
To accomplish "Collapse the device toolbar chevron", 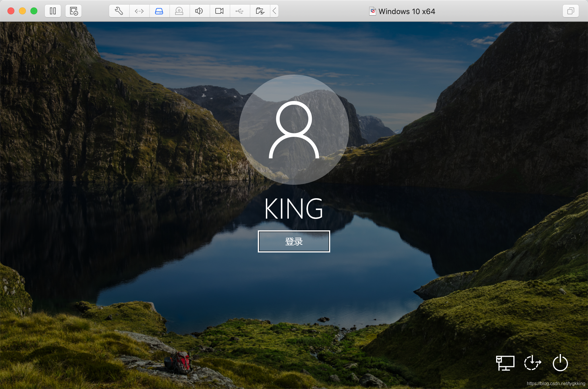I will tap(274, 11).
